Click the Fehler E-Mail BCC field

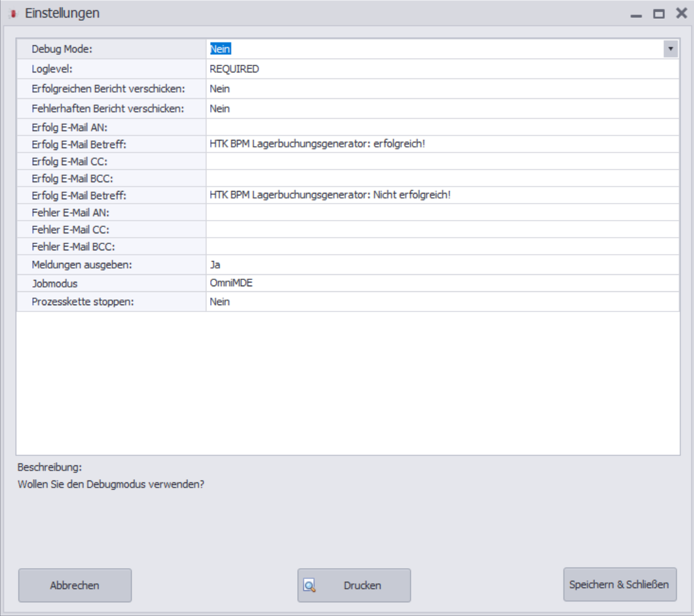[443, 247]
